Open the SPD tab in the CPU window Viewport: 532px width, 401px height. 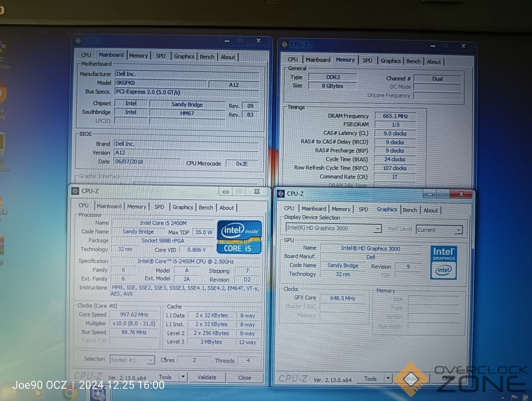pos(159,207)
